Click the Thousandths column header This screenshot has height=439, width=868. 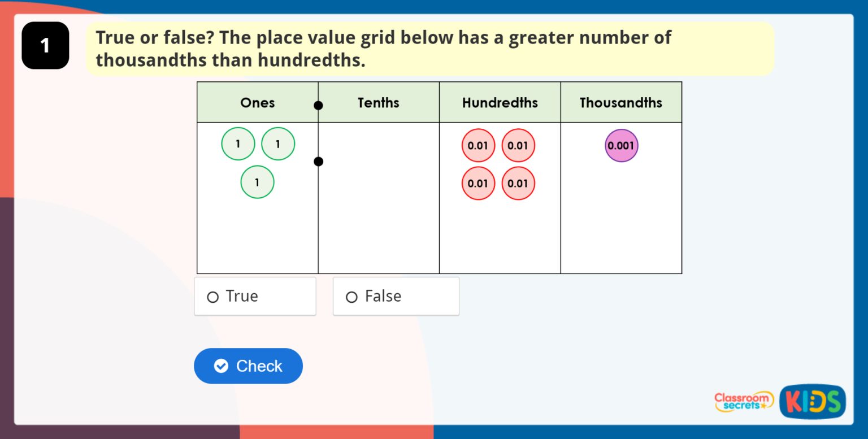[621, 102]
